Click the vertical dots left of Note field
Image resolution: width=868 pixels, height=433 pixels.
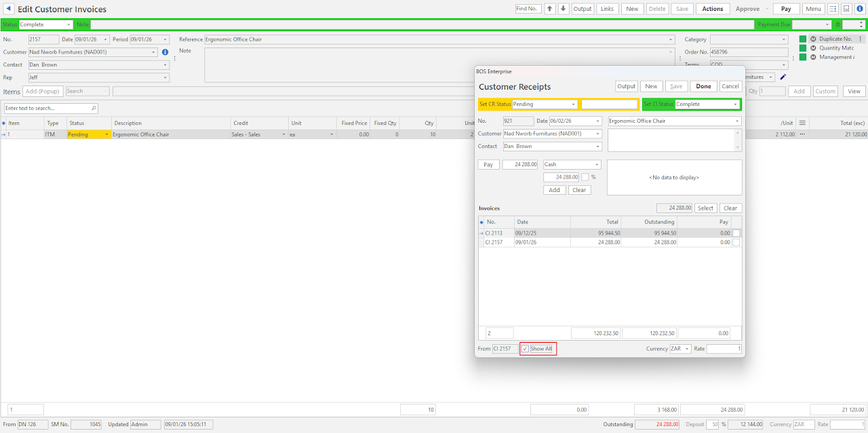coord(175,58)
